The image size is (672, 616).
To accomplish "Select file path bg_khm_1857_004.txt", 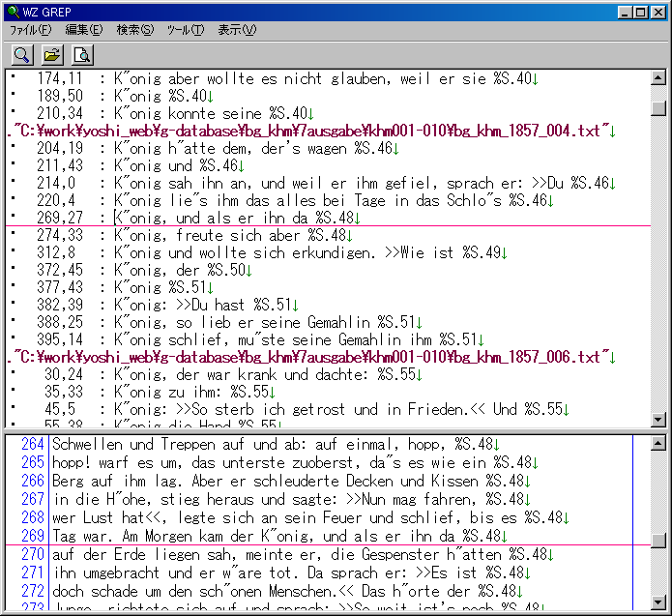I will (311, 131).
